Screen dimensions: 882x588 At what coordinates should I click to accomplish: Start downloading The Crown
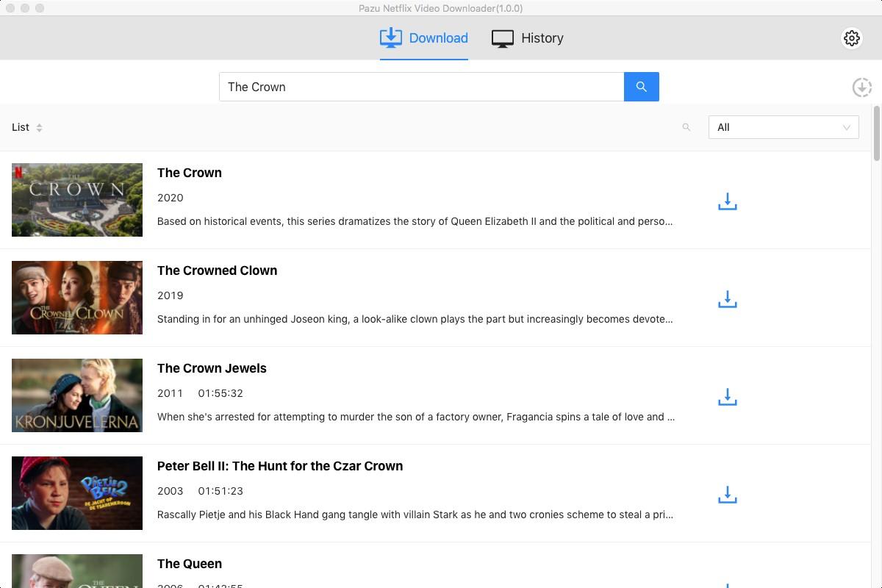coord(727,201)
